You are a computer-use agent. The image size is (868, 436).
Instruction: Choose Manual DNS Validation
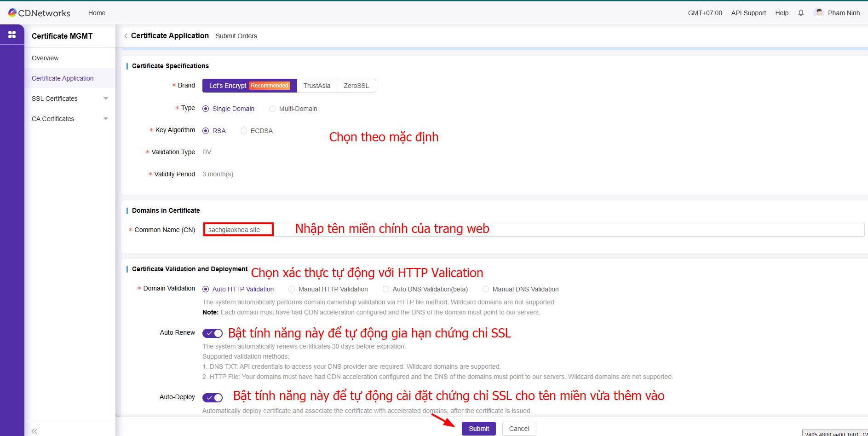486,289
